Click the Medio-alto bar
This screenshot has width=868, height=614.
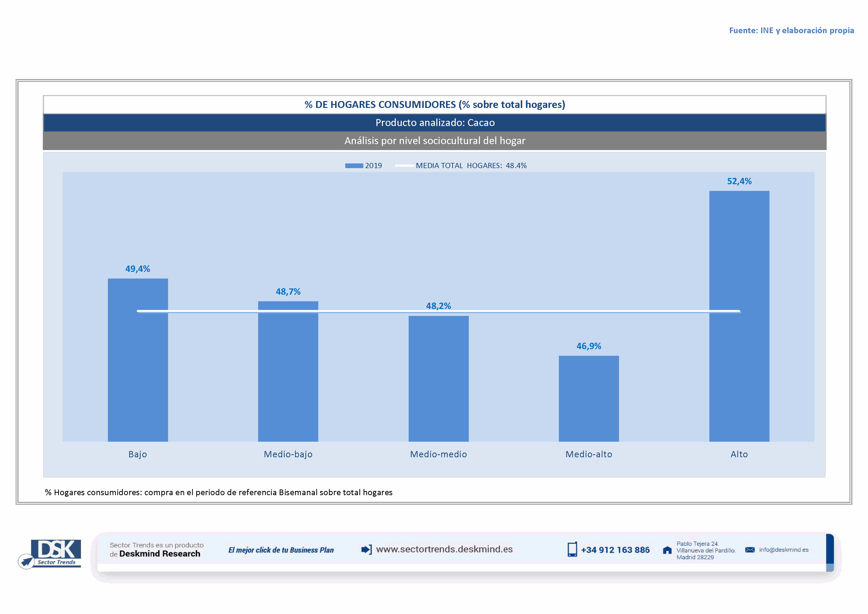pyautogui.click(x=589, y=399)
